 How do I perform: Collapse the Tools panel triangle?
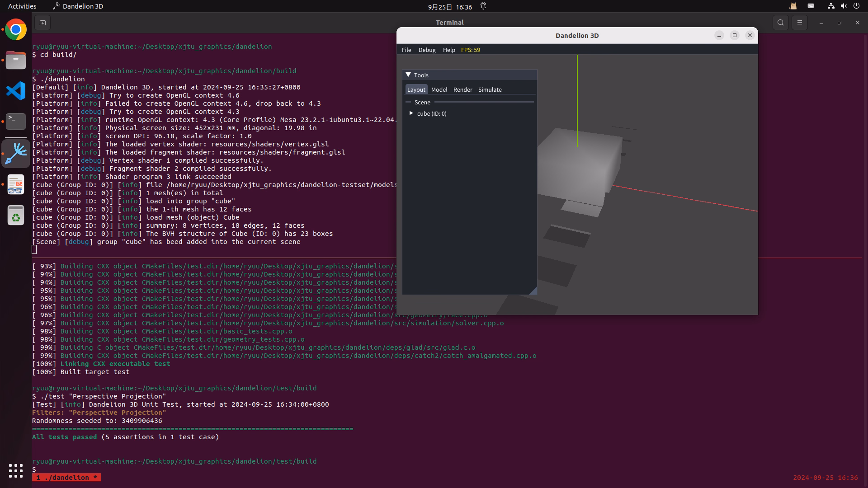click(x=408, y=75)
